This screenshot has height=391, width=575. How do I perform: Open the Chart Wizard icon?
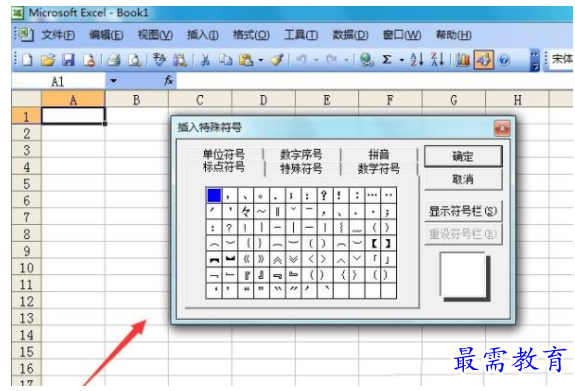[462, 60]
